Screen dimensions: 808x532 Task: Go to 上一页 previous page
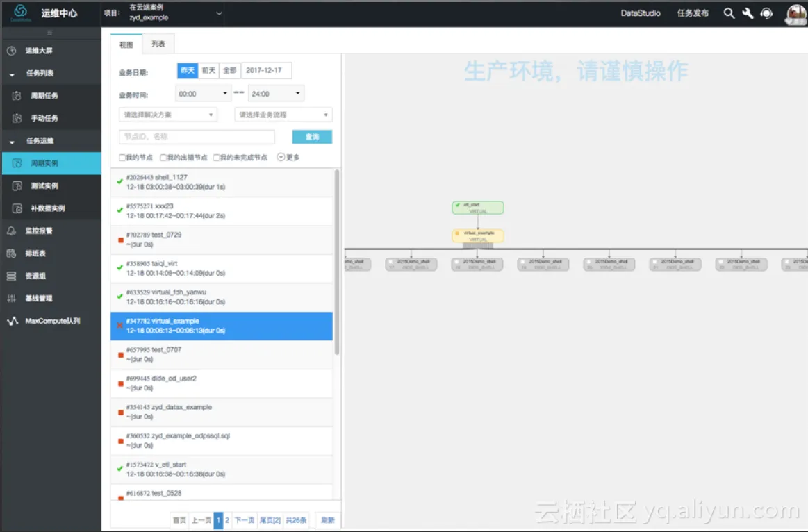pos(201,520)
